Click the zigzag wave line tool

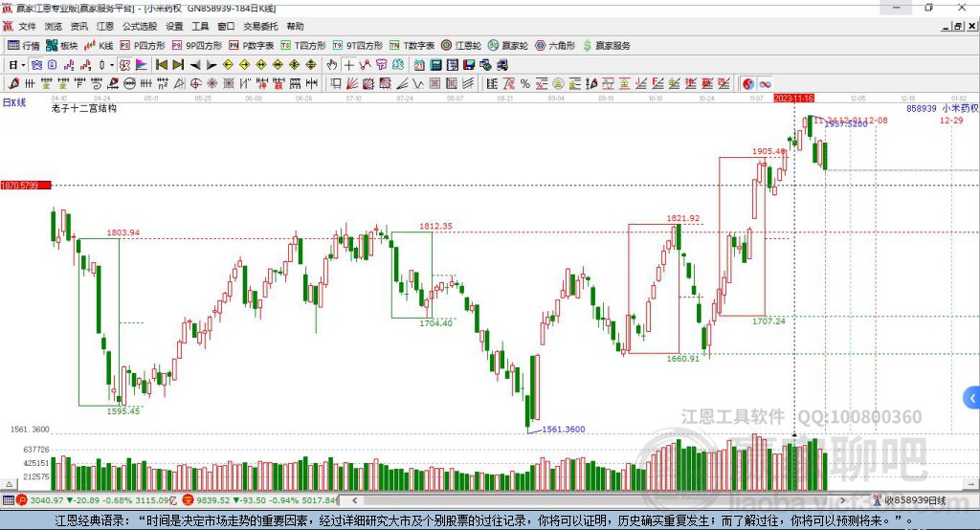click(418, 83)
